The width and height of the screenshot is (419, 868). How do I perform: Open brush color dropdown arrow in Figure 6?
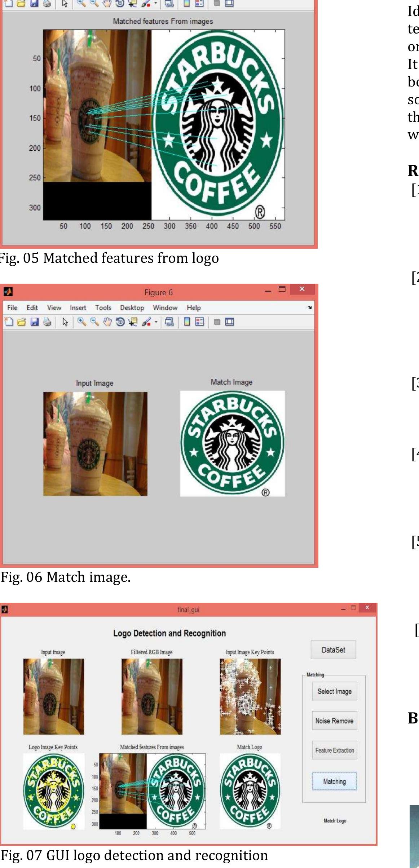coord(156,322)
